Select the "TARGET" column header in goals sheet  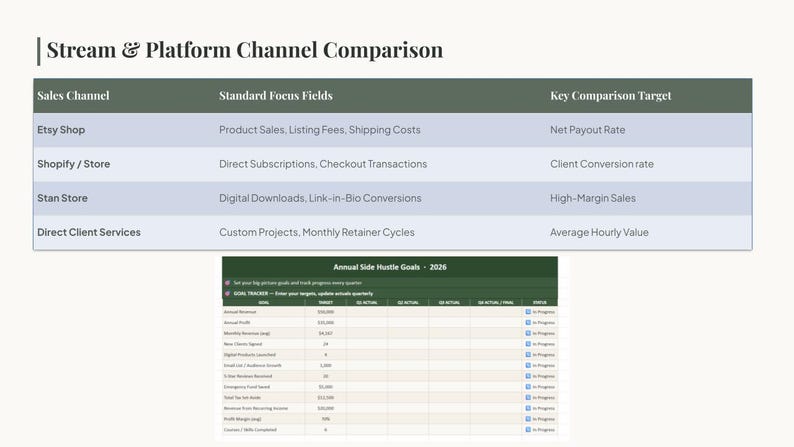[x=326, y=303]
